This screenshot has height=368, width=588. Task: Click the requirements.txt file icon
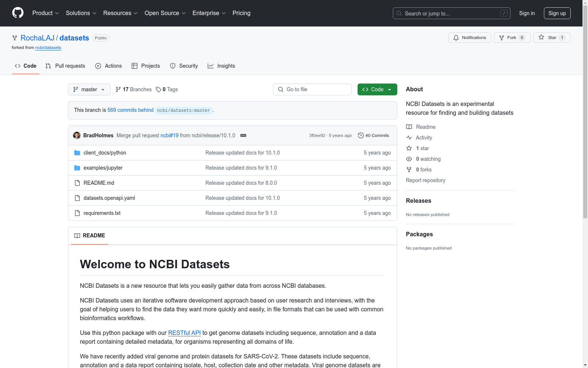(77, 213)
